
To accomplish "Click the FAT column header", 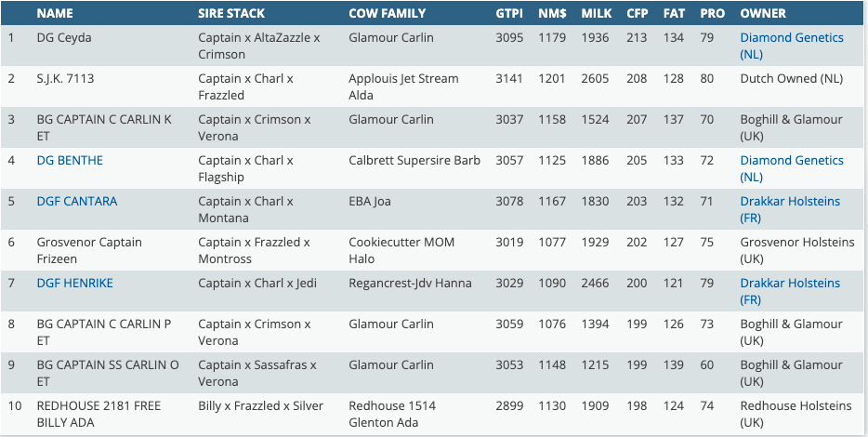I will 674,14.
